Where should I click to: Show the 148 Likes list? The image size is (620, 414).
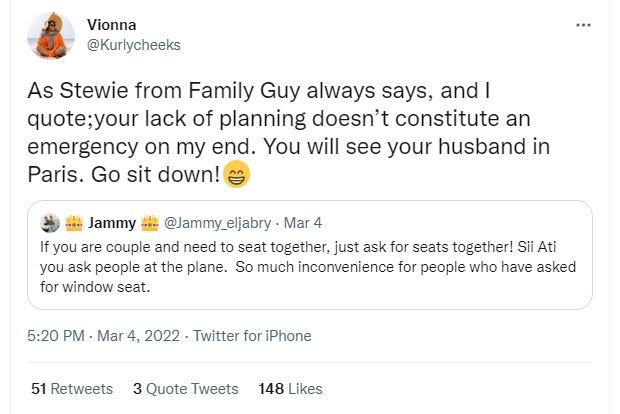coord(290,388)
